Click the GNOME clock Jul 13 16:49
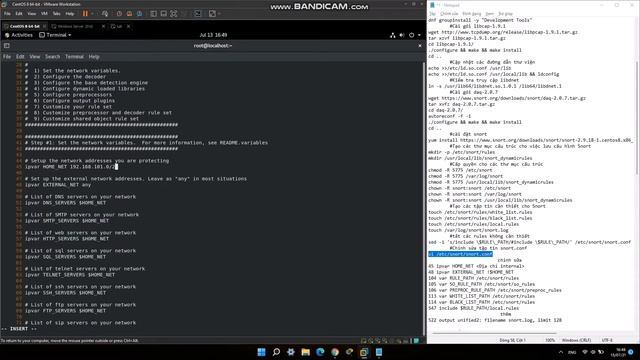 pyautogui.click(x=213, y=35)
